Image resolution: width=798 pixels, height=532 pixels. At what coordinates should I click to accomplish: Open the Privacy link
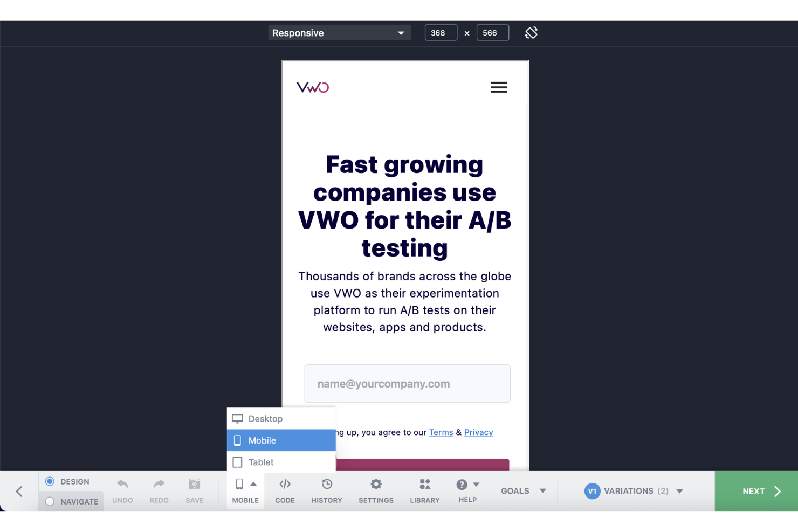479,432
